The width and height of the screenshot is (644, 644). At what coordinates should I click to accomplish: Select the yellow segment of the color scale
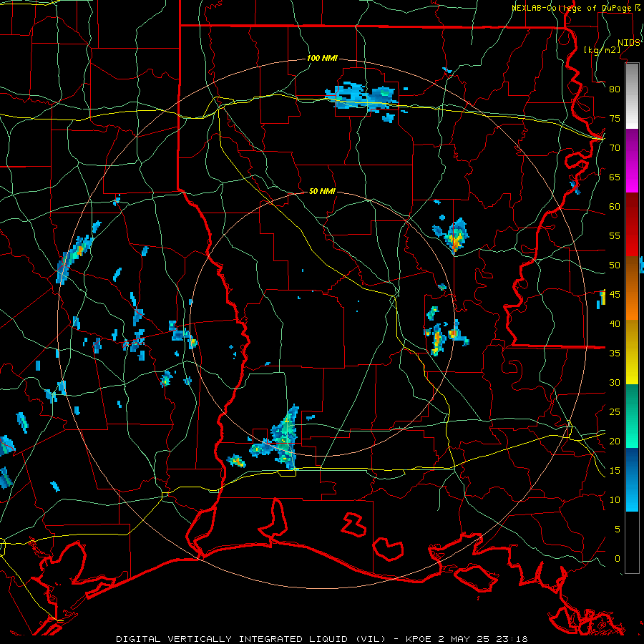632,352
